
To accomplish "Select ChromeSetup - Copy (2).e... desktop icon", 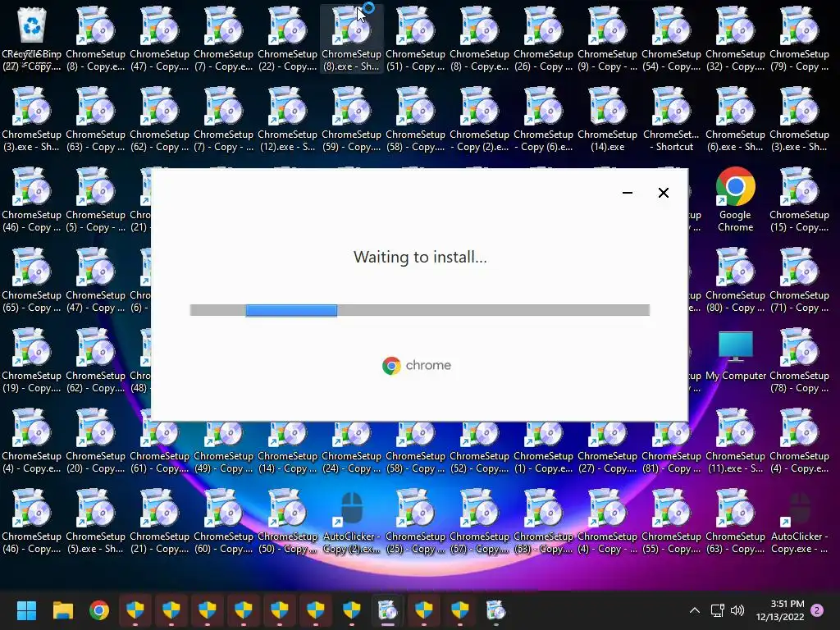I will [x=479, y=120].
